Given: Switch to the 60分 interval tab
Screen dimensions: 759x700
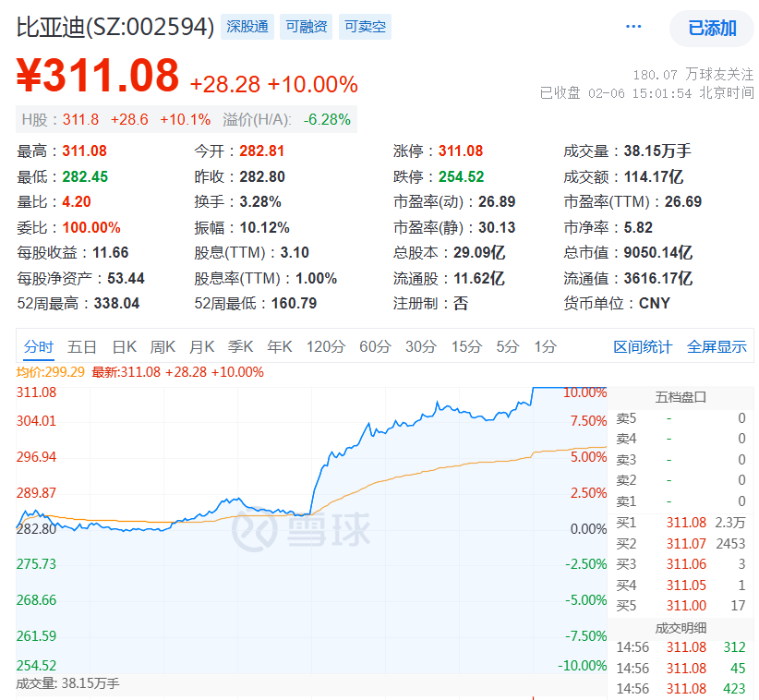Looking at the screenshot, I should click(375, 347).
